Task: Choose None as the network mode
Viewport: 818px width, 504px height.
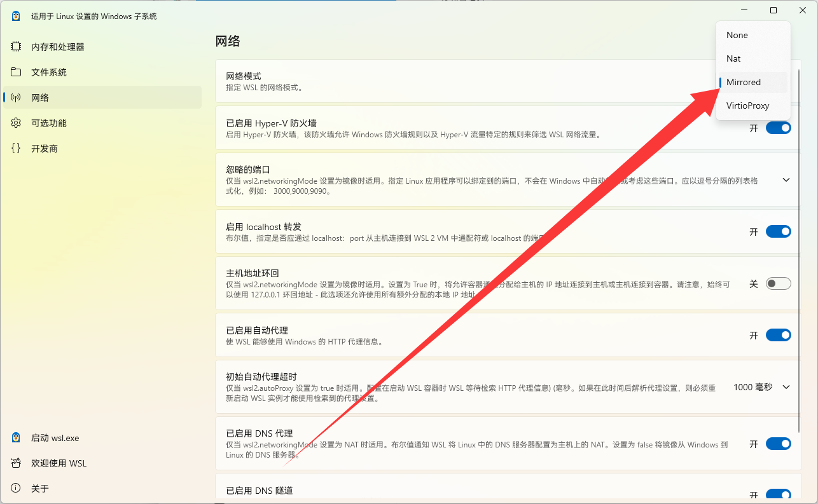Action: (x=737, y=35)
